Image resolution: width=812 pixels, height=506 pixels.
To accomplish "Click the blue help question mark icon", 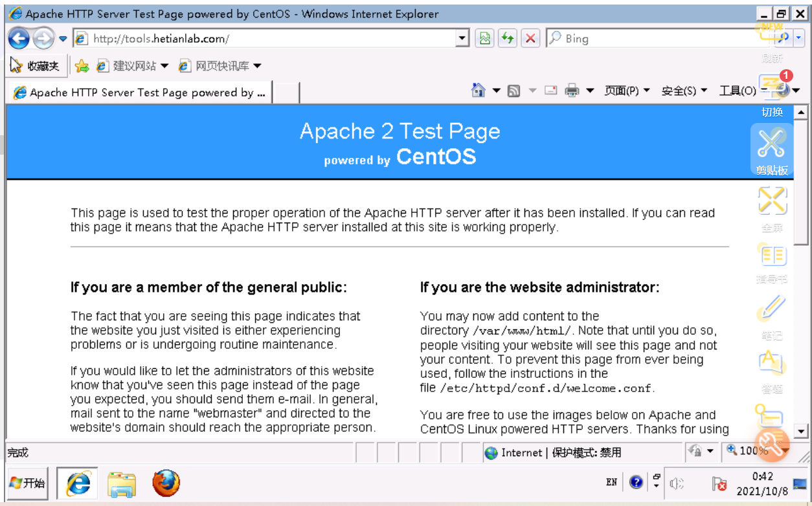I will click(x=636, y=482).
